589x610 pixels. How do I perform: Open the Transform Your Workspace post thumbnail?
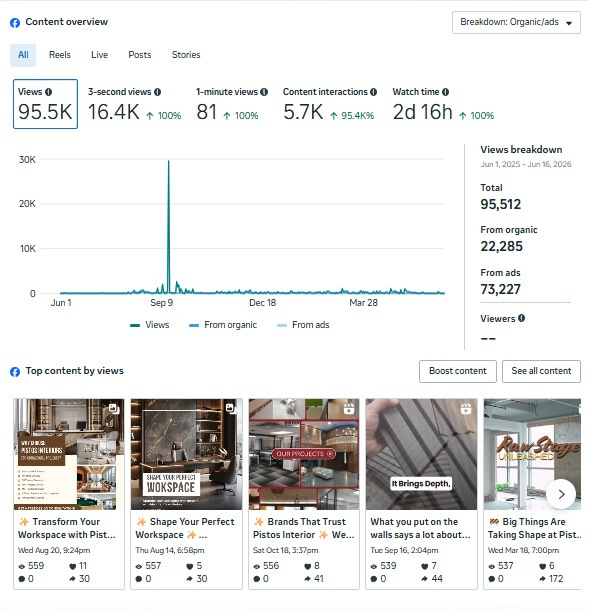click(x=69, y=454)
